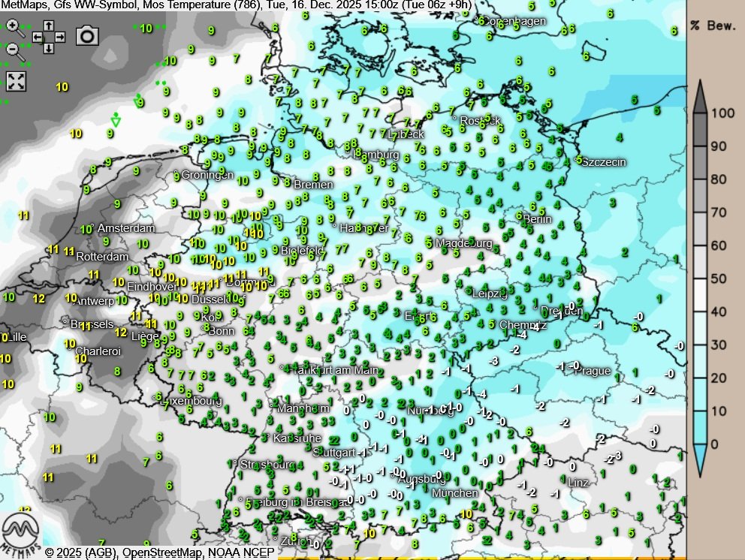
Task: Open fullscreen view with expand arrows icon
Action: [16, 81]
